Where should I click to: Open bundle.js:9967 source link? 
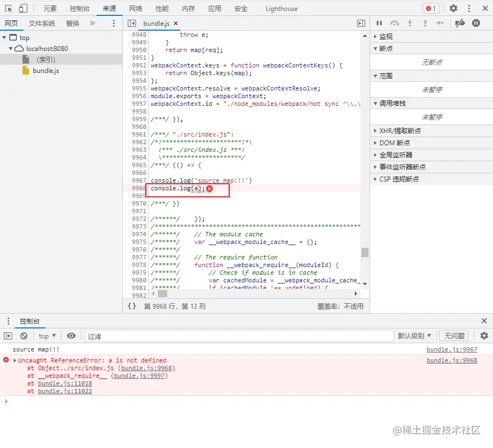[x=451, y=349]
